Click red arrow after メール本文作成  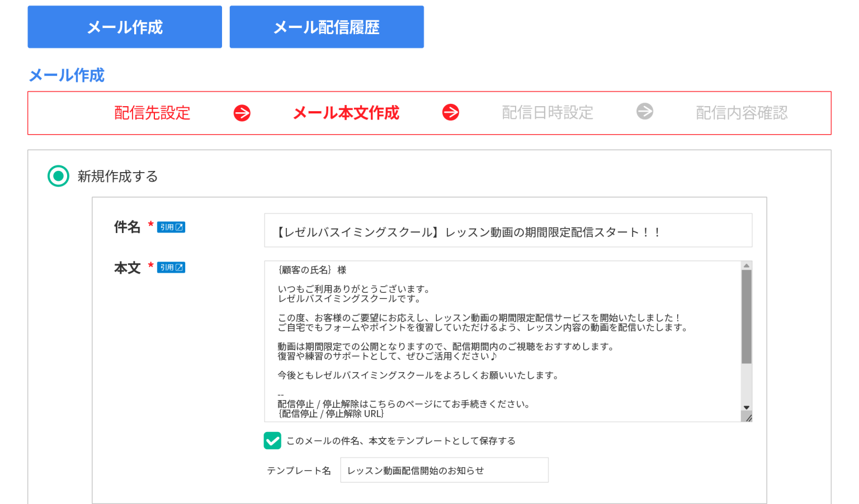pyautogui.click(x=451, y=112)
